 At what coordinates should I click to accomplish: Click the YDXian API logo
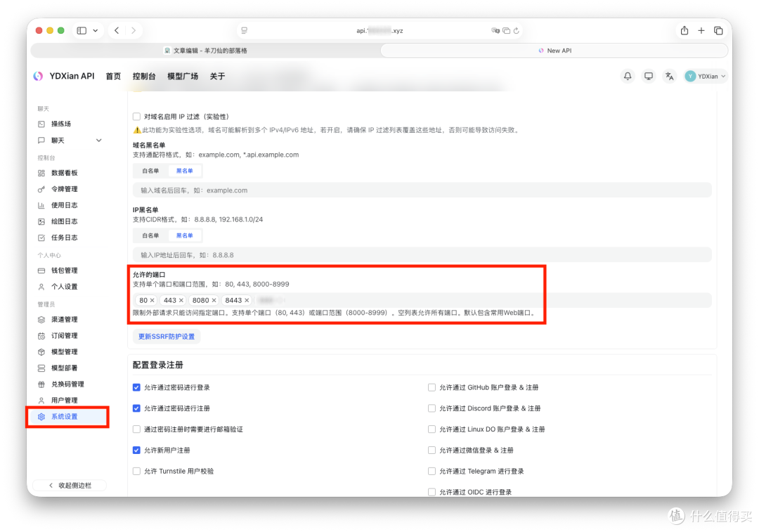coord(38,76)
